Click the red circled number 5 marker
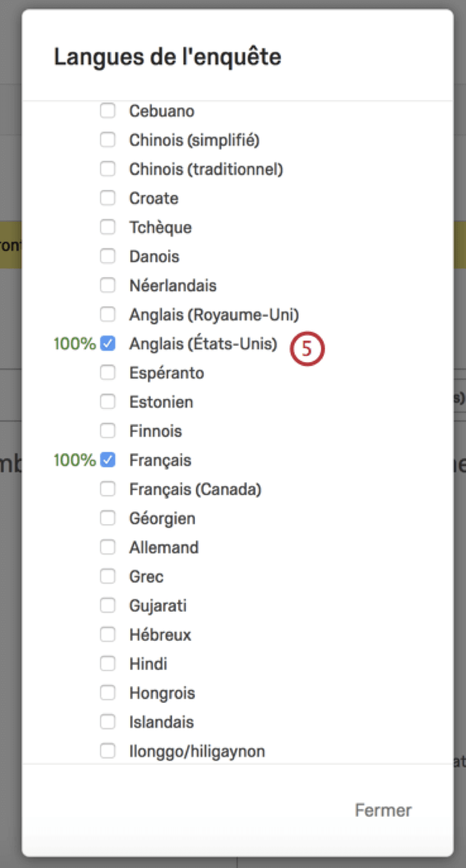The image size is (466, 868). pyautogui.click(x=307, y=349)
